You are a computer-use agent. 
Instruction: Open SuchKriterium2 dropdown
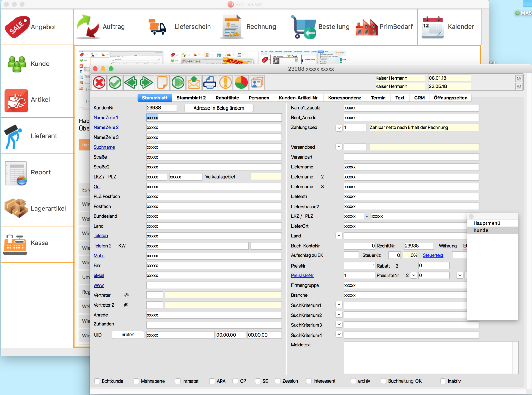coord(339,314)
